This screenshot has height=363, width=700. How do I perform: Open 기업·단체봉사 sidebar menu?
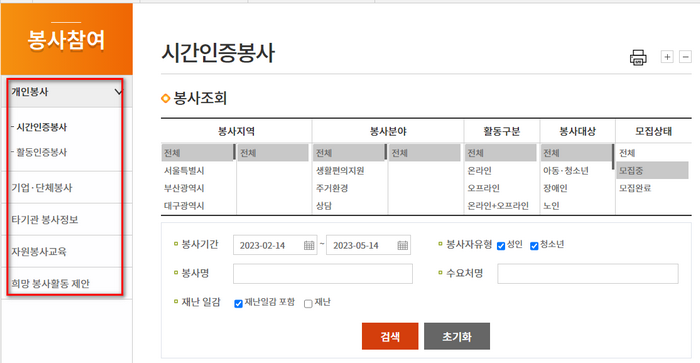(42, 188)
